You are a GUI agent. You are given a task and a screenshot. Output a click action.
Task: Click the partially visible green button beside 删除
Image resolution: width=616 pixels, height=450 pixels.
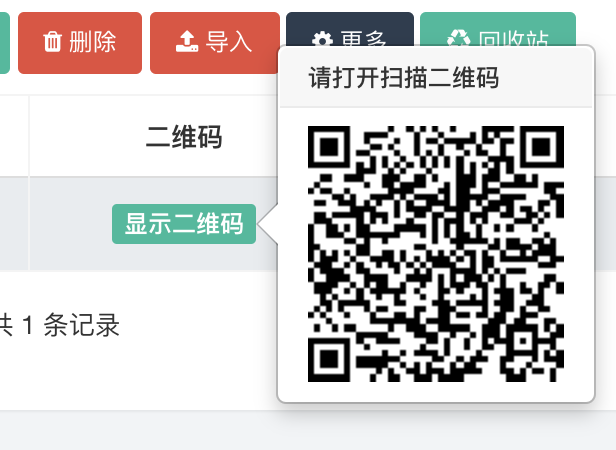tap(4, 43)
